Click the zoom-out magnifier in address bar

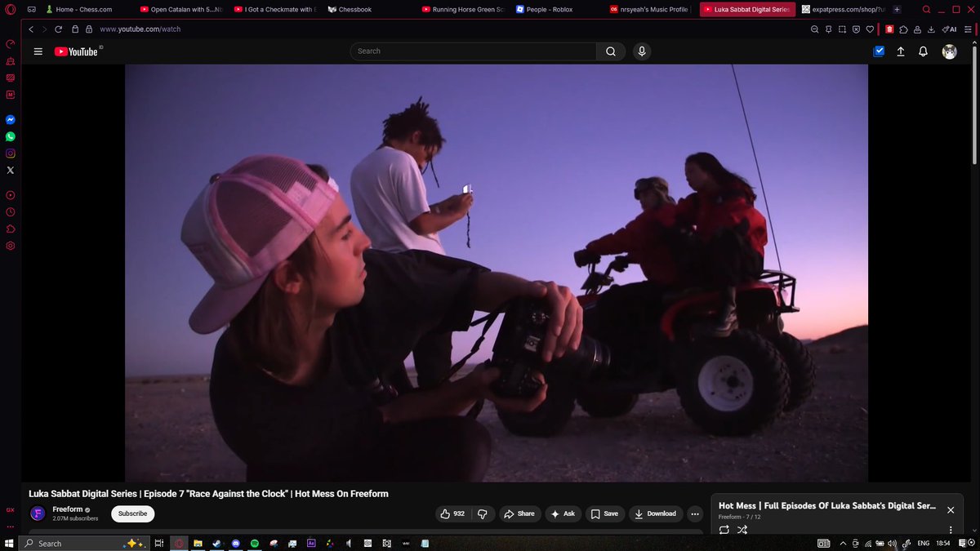[x=814, y=29]
